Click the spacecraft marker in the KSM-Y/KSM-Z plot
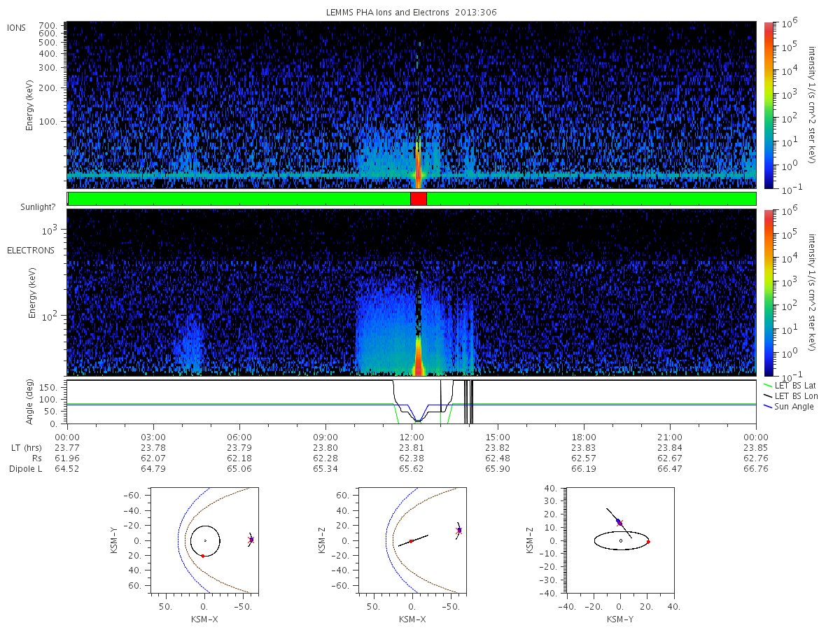The height and width of the screenshot is (630, 840). pyautogui.click(x=619, y=522)
